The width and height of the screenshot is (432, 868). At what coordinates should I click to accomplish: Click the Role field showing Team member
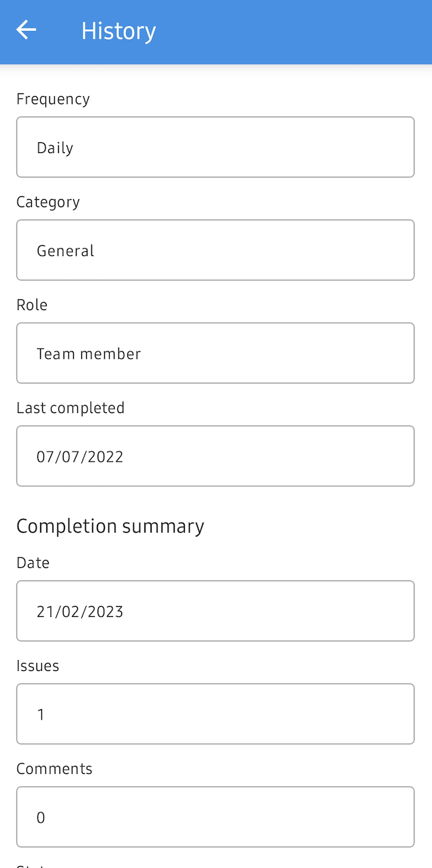[x=215, y=353]
